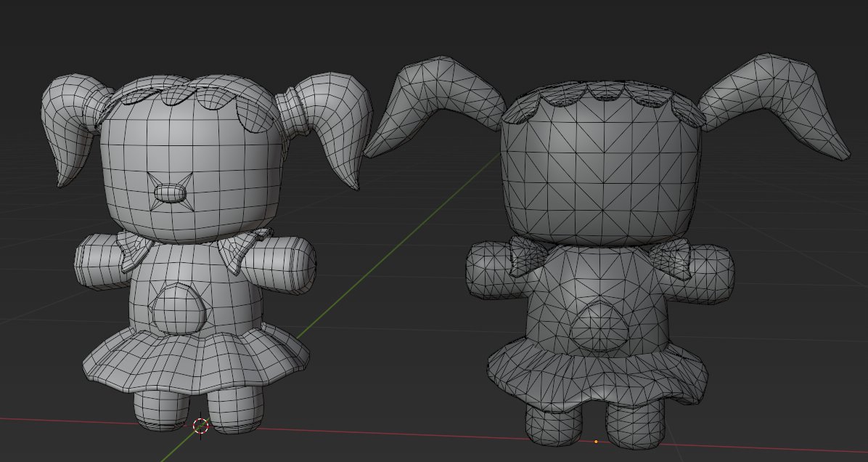Viewport: 868px width, 462px height.
Task: Click the orange origin dot under right doll
Action: click(596, 442)
